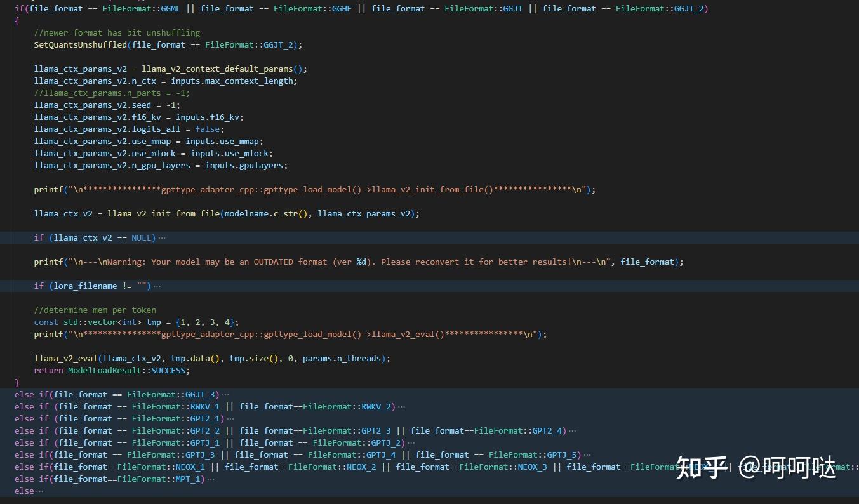Click the closing brace of the GGML block
Viewport: 859px width, 504px height.
coord(17,382)
